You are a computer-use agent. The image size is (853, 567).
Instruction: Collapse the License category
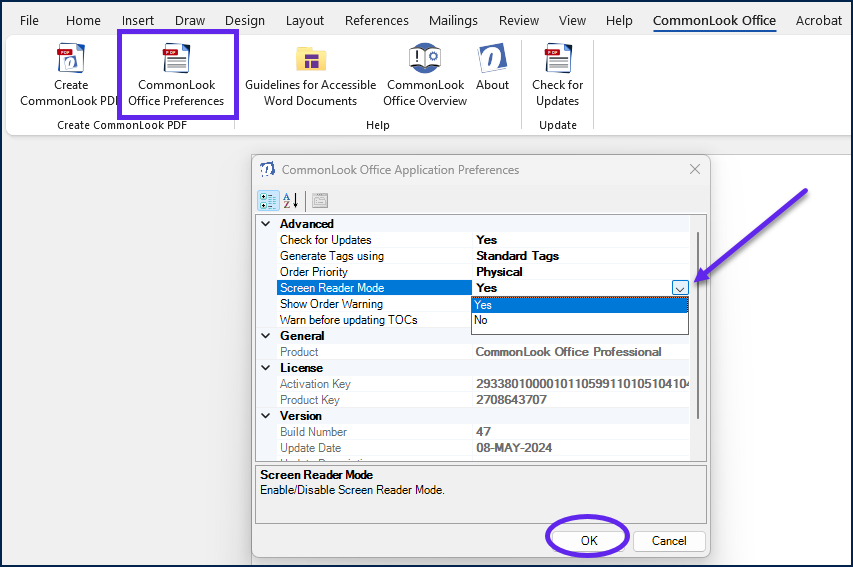pos(266,368)
